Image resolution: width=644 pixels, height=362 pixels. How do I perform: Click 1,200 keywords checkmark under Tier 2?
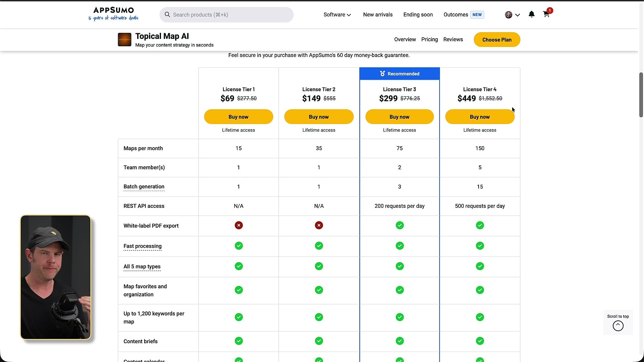[319, 317]
